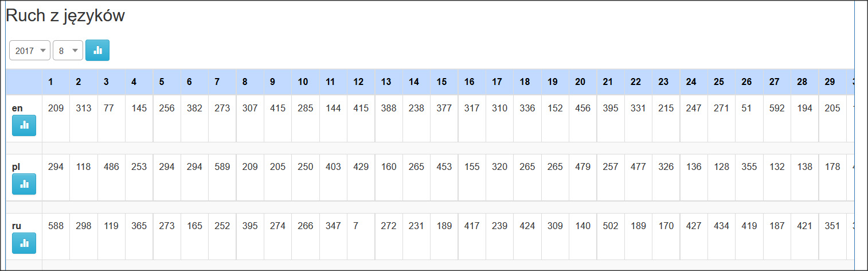Screen dimensions: 868x271
Task: Click the day 15 column header
Action: coord(441,82)
